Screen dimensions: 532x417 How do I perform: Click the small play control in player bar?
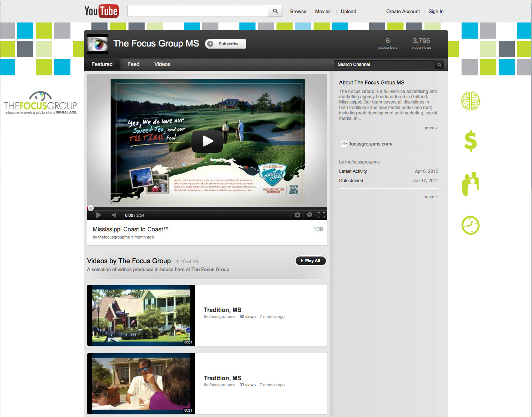[x=99, y=215]
